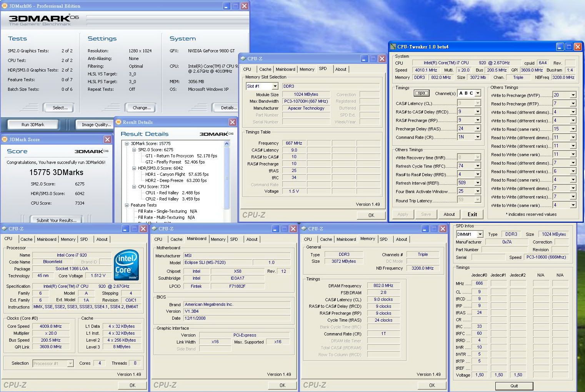Open the Slot #1 dropdown in CPU-Z SPD

click(275, 86)
